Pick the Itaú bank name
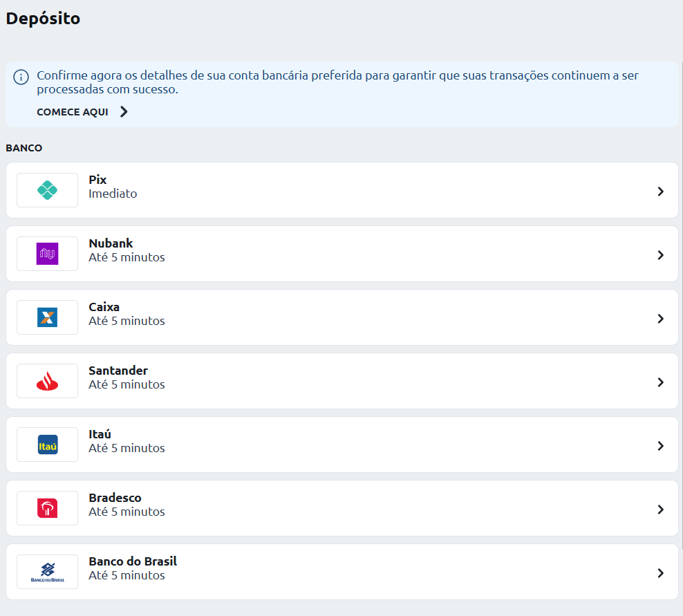The height and width of the screenshot is (616, 683). [100, 434]
